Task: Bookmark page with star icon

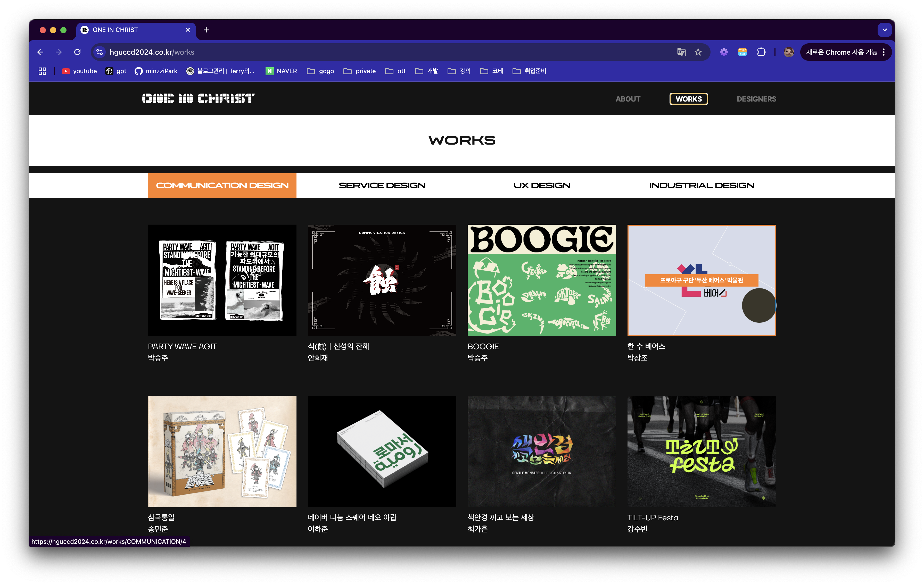Action: point(698,52)
